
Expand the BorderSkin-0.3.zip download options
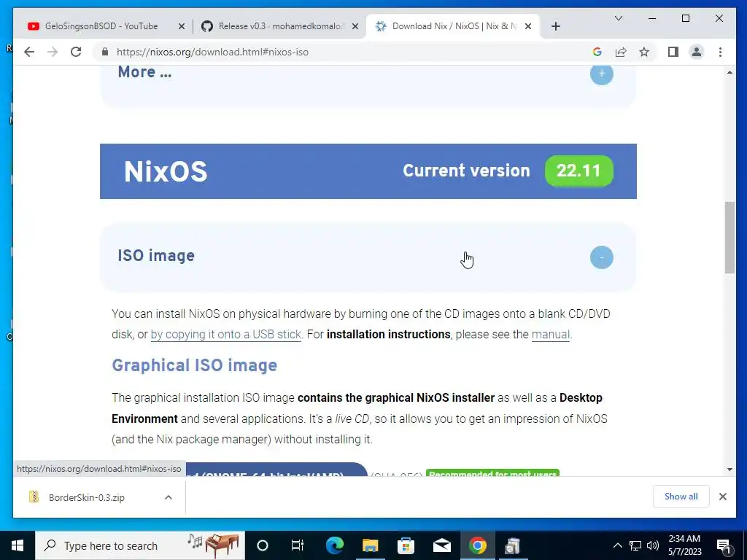click(169, 497)
